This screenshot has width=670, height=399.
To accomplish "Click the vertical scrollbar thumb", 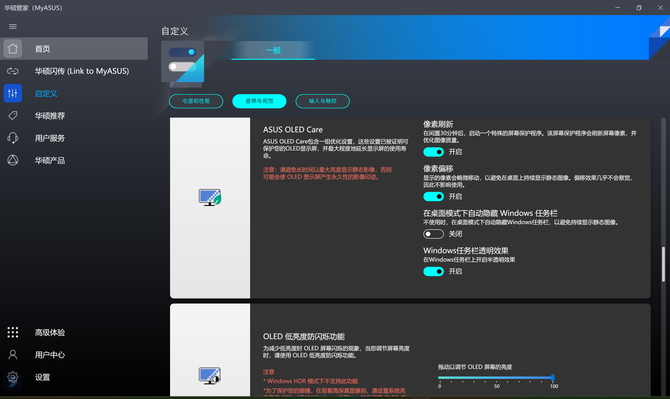I will [x=663, y=264].
